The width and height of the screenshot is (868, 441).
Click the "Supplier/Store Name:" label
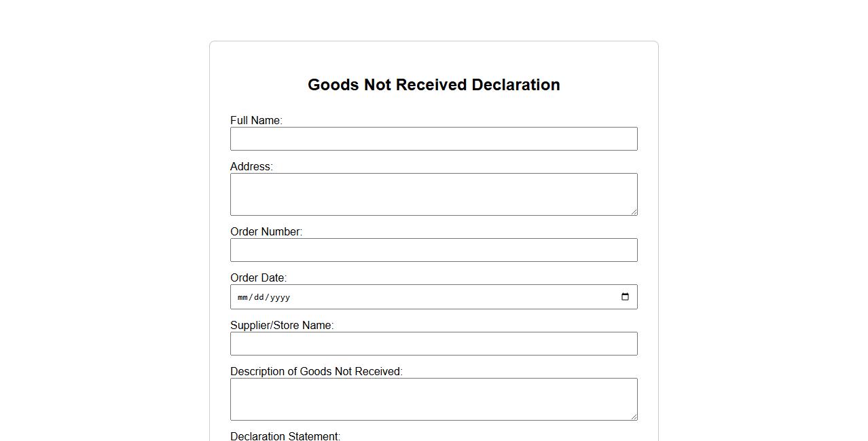point(282,326)
